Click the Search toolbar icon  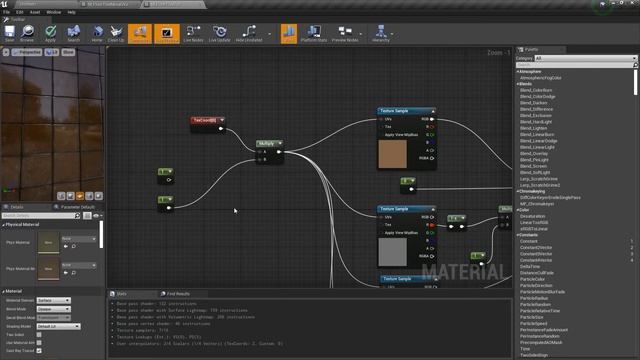tap(73, 33)
